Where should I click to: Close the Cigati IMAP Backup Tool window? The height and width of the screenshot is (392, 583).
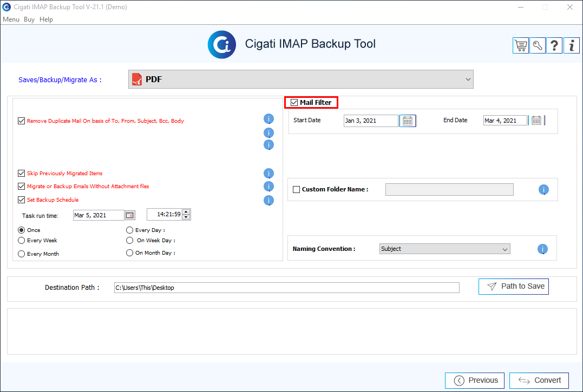pos(570,7)
